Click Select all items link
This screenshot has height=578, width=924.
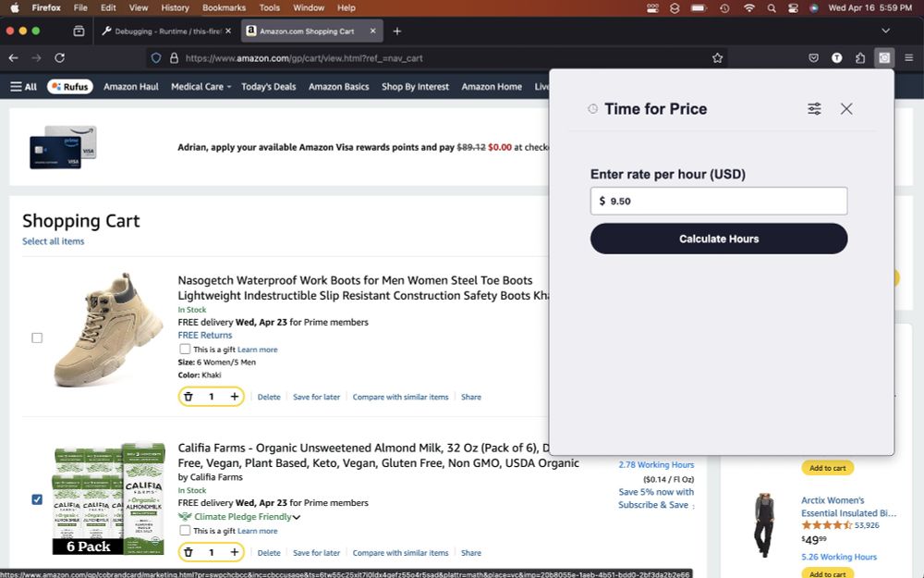tap(53, 241)
